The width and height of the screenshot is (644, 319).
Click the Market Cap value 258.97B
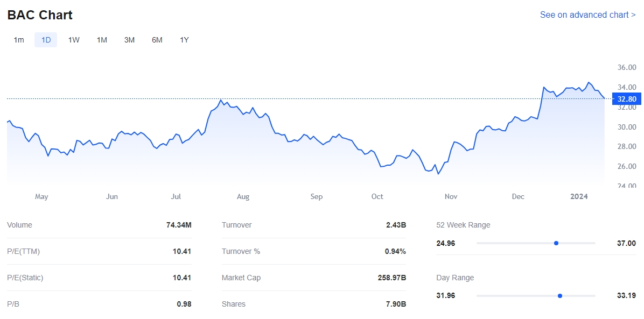pyautogui.click(x=391, y=278)
